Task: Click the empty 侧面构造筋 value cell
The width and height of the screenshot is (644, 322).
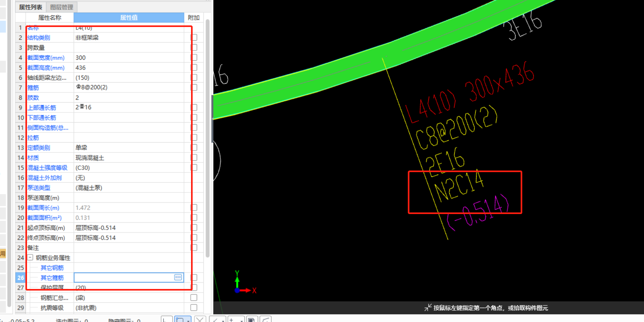Action: pyautogui.click(x=129, y=128)
